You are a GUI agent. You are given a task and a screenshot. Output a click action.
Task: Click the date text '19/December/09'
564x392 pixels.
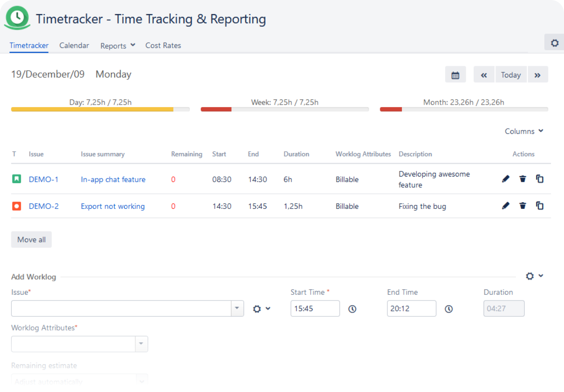coord(48,74)
